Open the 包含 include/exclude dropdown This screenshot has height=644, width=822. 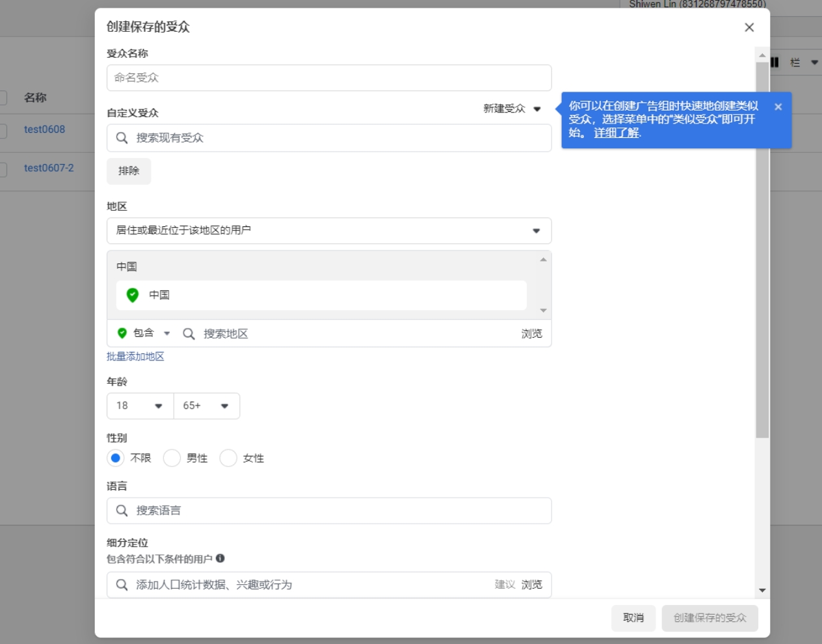click(144, 333)
